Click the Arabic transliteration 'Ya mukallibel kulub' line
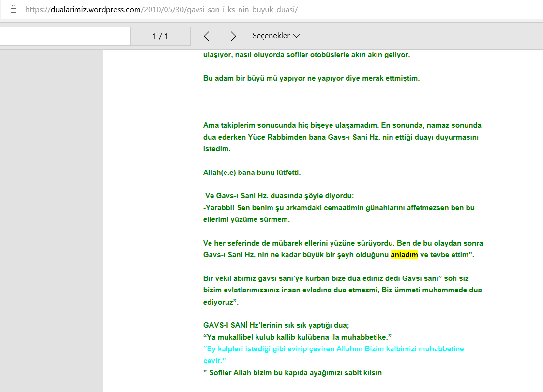The height and width of the screenshot is (392, 543). coord(298,337)
